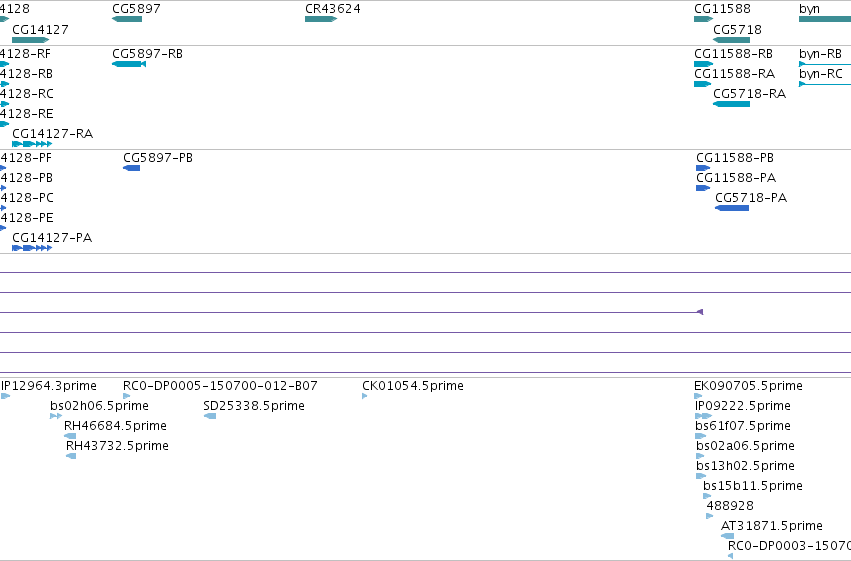Viewport: 851px width, 561px height.
Task: Click the purple arrowhead ending the third line
Action: tap(700, 312)
